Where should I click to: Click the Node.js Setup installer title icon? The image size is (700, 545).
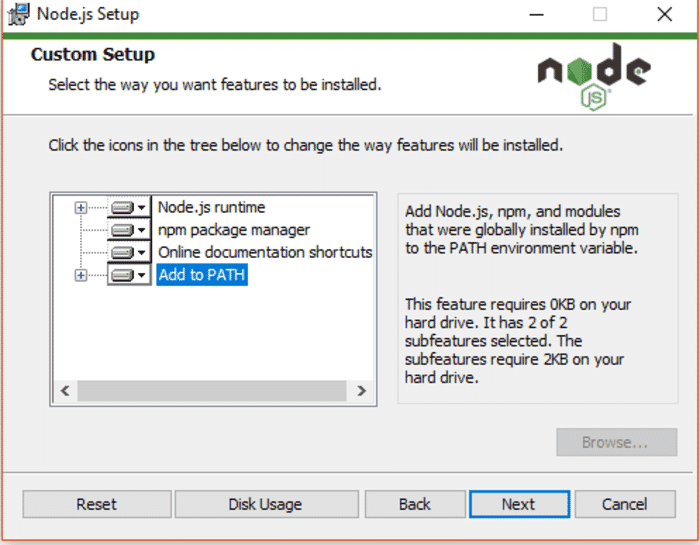tap(18, 14)
